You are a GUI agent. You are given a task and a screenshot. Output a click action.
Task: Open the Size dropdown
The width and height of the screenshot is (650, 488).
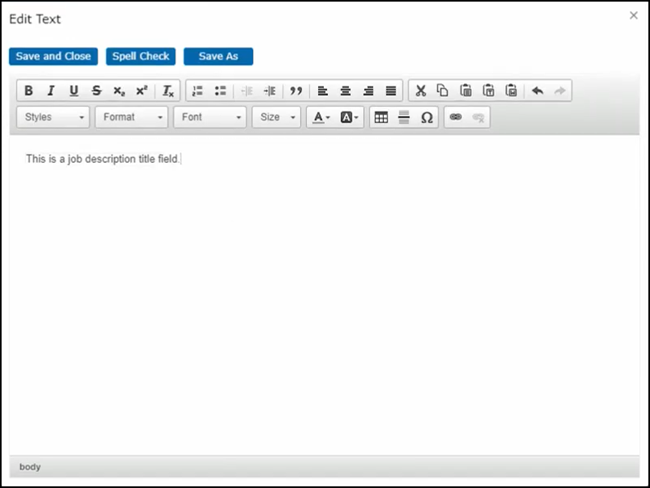(x=277, y=117)
